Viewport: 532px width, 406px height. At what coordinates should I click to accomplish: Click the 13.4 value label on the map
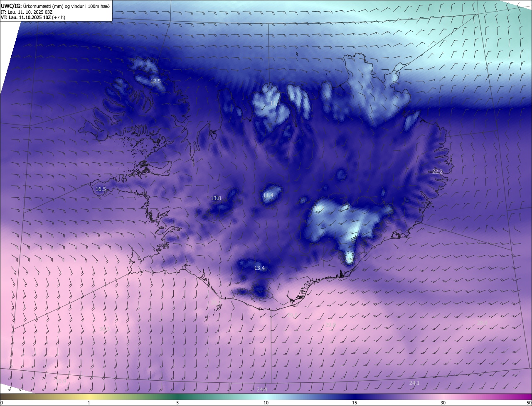click(x=259, y=268)
